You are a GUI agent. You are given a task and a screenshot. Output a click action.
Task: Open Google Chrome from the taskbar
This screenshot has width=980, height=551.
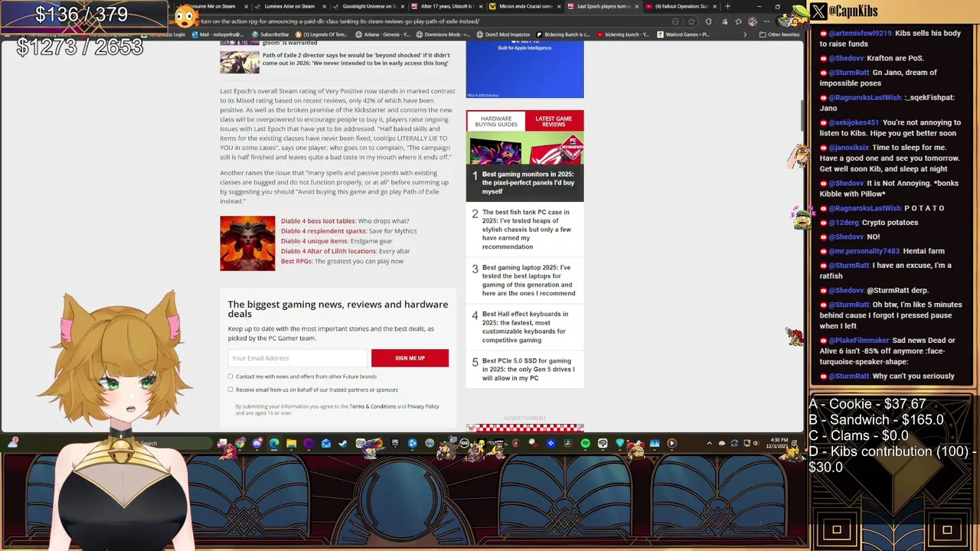[x=240, y=443]
